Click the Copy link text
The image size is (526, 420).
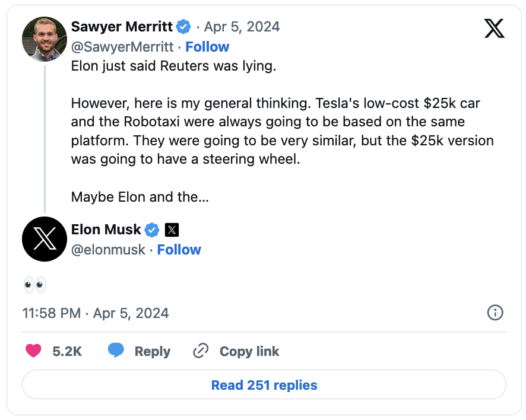tap(249, 351)
